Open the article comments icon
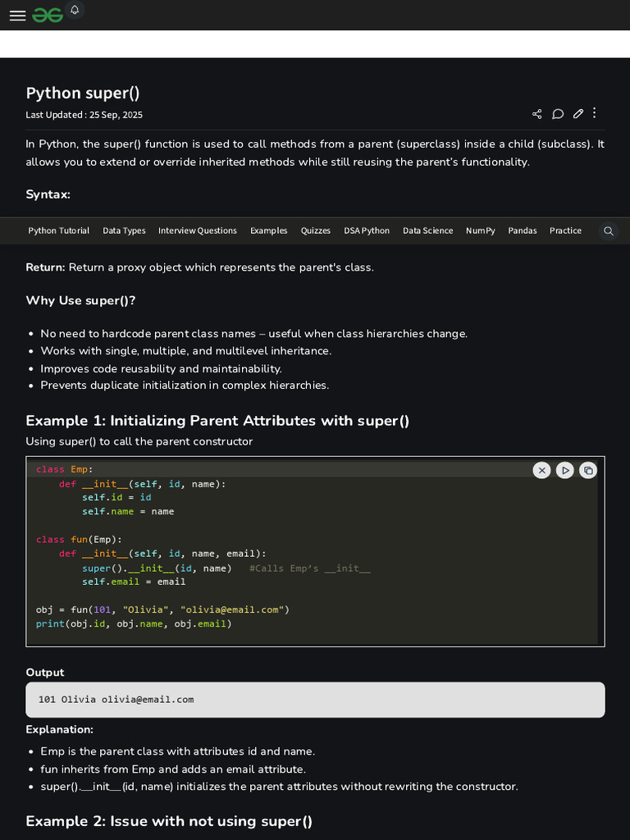630x840 pixels. (558, 114)
